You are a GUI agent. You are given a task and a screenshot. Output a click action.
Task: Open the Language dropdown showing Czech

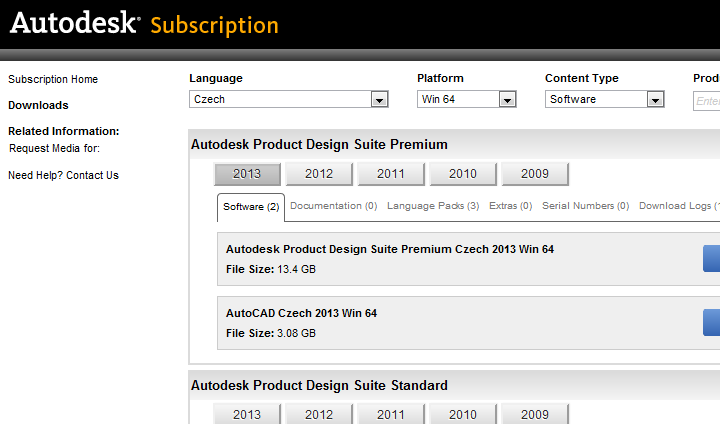289,99
